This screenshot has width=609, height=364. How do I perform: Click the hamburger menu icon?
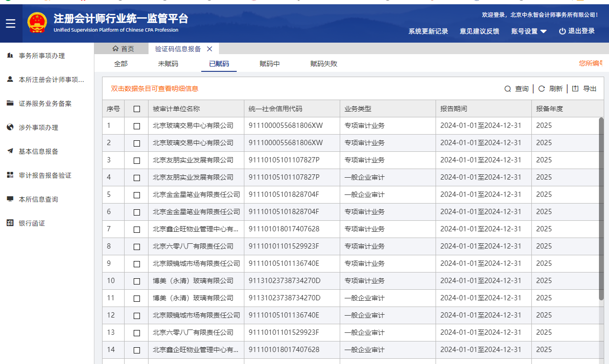click(11, 23)
